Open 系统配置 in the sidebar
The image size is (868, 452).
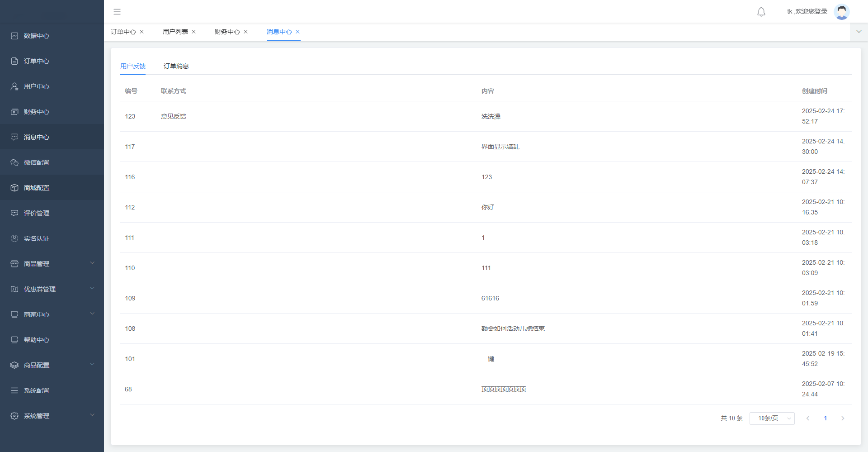click(37, 390)
